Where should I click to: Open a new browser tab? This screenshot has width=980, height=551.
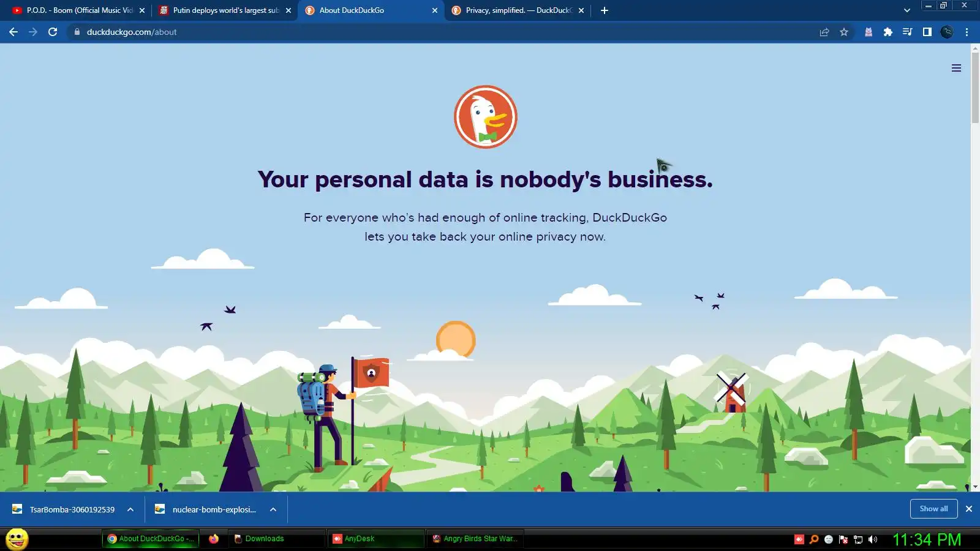pyautogui.click(x=605, y=10)
